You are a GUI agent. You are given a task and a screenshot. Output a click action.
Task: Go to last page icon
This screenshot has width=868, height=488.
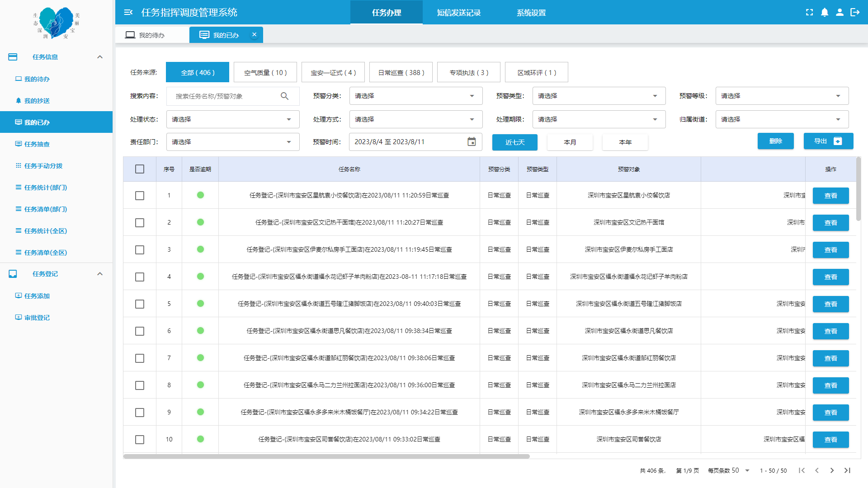[847, 470]
